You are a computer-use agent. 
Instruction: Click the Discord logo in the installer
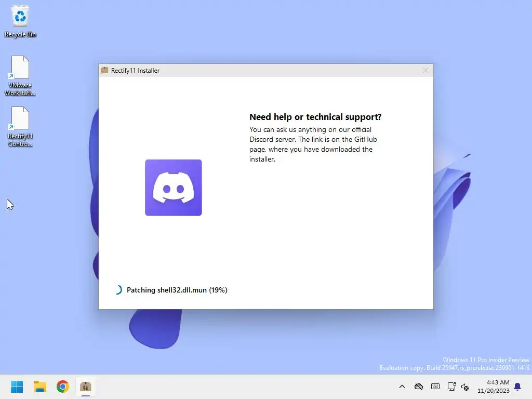(x=174, y=188)
